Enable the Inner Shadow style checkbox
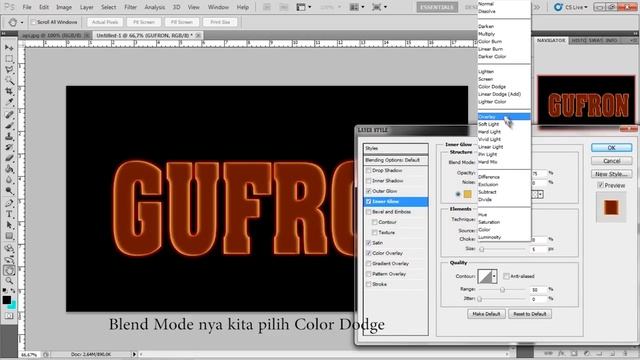 click(369, 180)
